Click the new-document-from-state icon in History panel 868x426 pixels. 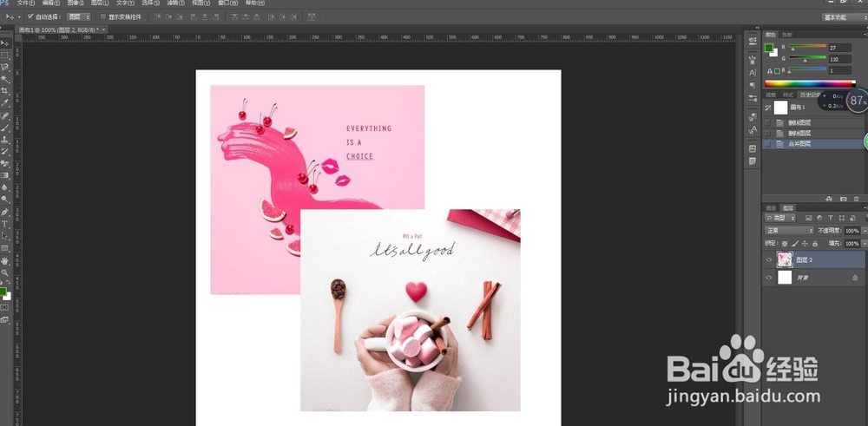click(x=829, y=198)
